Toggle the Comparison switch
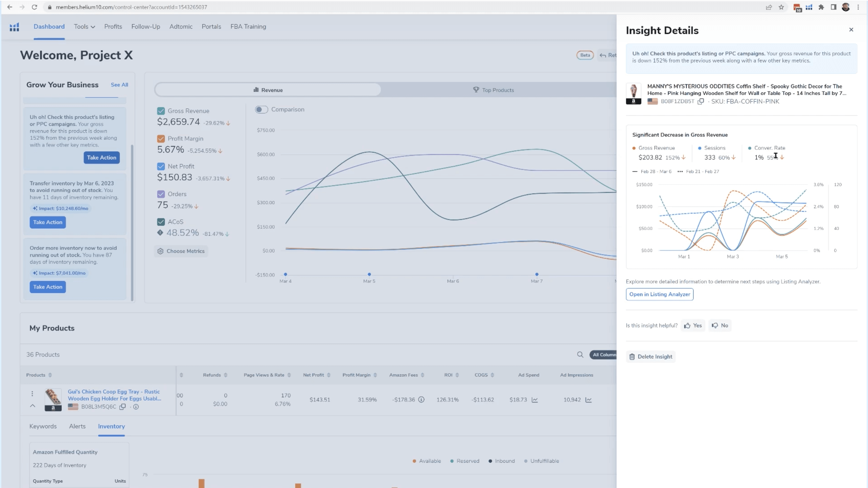868x488 pixels. (261, 110)
